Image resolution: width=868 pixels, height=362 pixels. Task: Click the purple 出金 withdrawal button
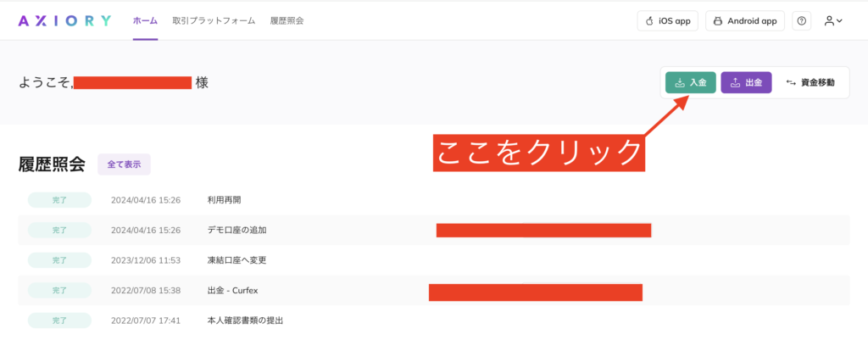coord(746,82)
